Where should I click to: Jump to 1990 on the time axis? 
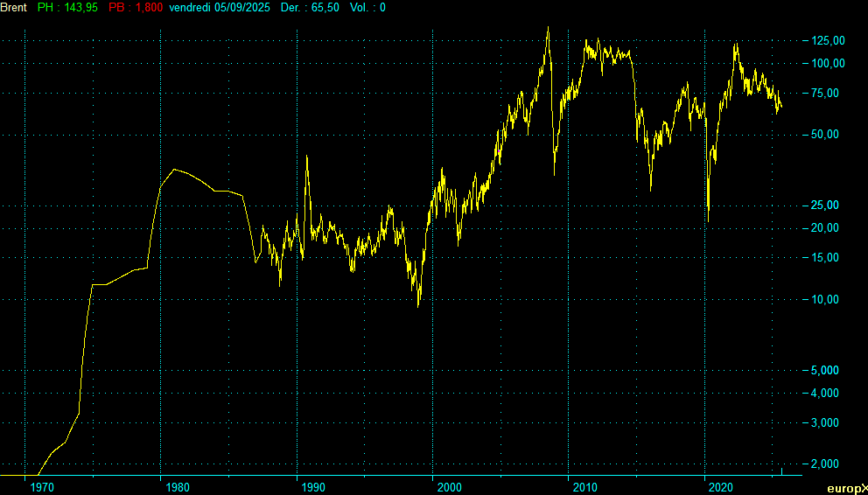tap(312, 486)
